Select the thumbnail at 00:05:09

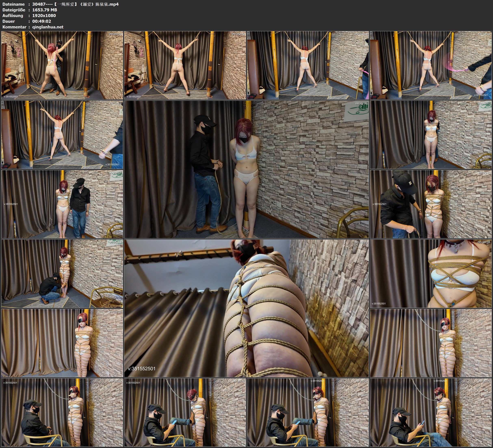(185, 65)
